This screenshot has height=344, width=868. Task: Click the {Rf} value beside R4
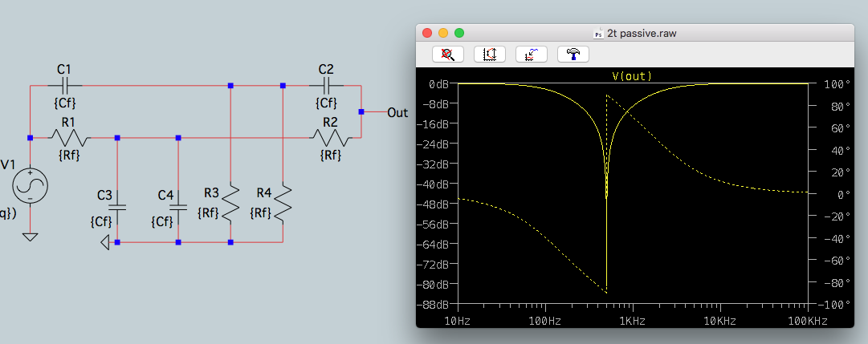pyautogui.click(x=261, y=212)
